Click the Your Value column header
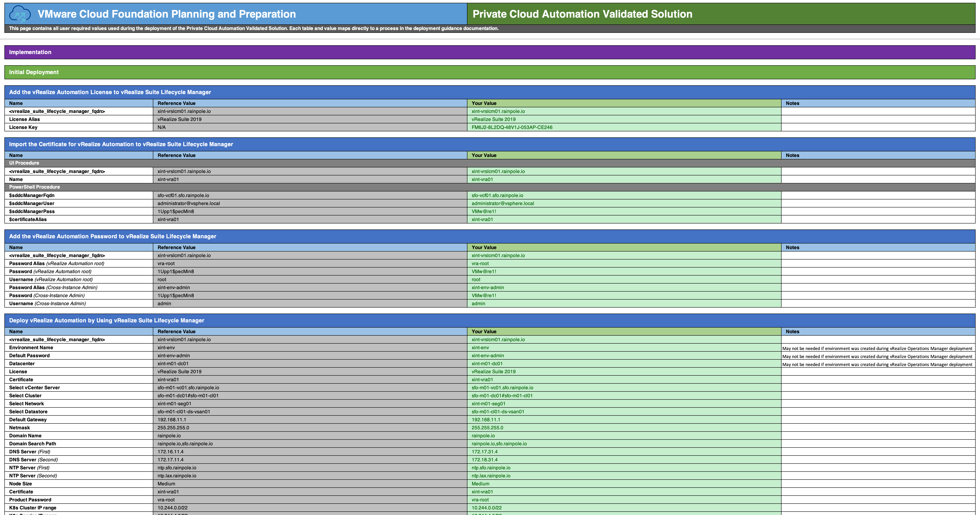The width and height of the screenshot is (980, 515). tap(484, 103)
